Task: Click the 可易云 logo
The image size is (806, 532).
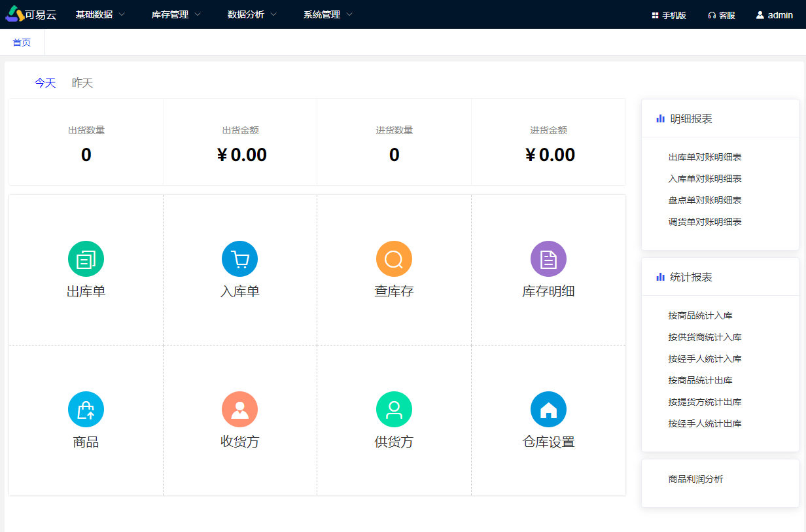Action: [31, 14]
